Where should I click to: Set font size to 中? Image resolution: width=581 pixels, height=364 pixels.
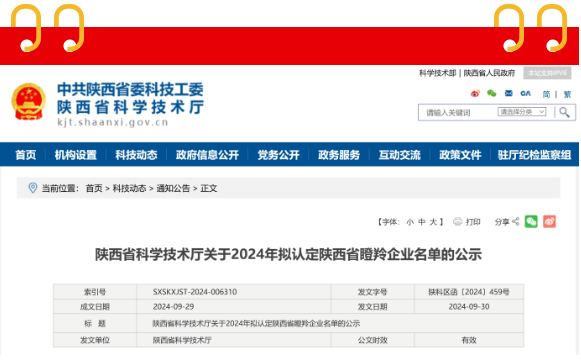[422, 222]
